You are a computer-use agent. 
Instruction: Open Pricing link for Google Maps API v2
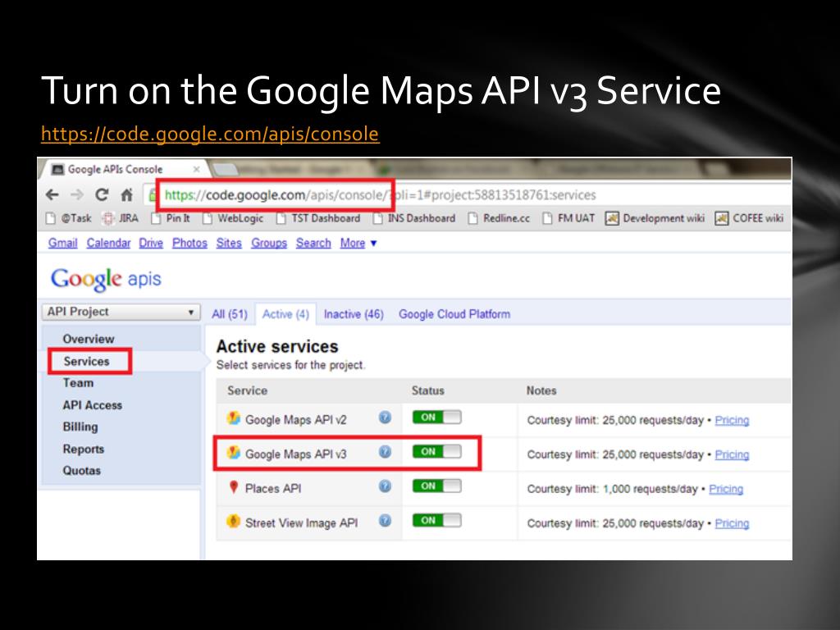tap(732, 420)
